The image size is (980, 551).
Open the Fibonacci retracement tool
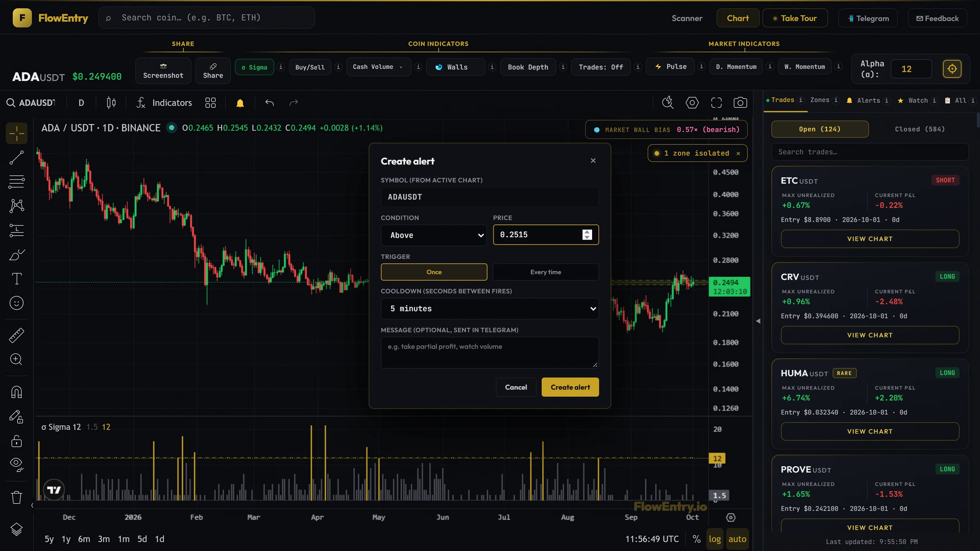pyautogui.click(x=17, y=182)
